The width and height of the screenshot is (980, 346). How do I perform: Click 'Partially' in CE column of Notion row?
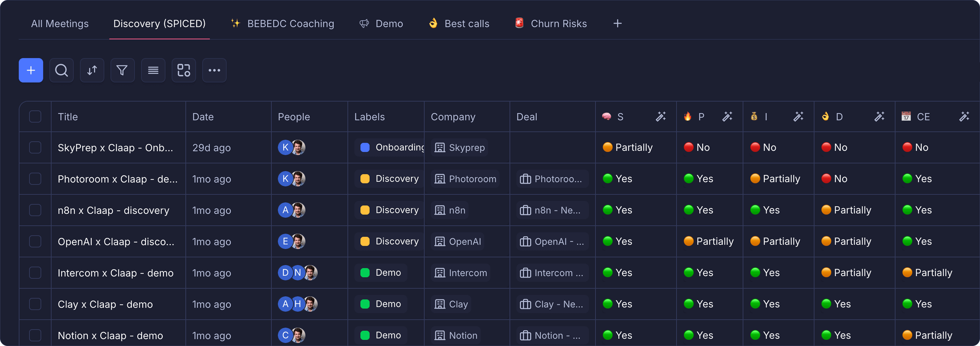coord(927,335)
